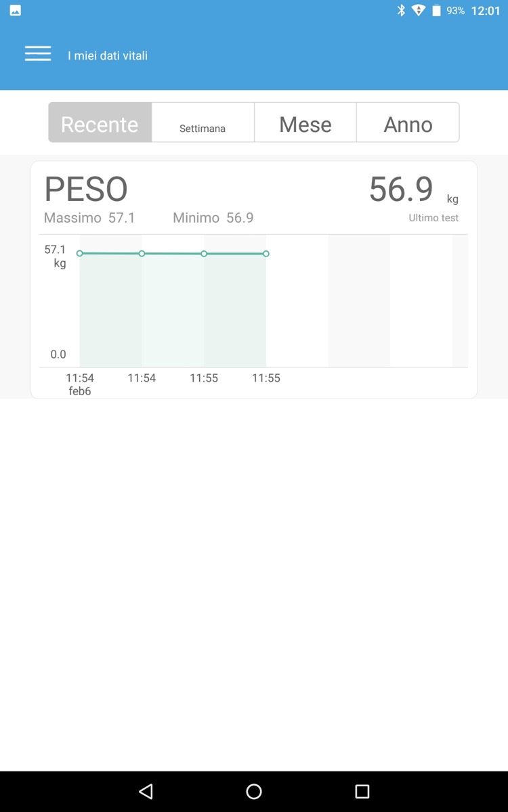Switch to the Settimana tab
This screenshot has height=812, width=508.
coord(203,123)
